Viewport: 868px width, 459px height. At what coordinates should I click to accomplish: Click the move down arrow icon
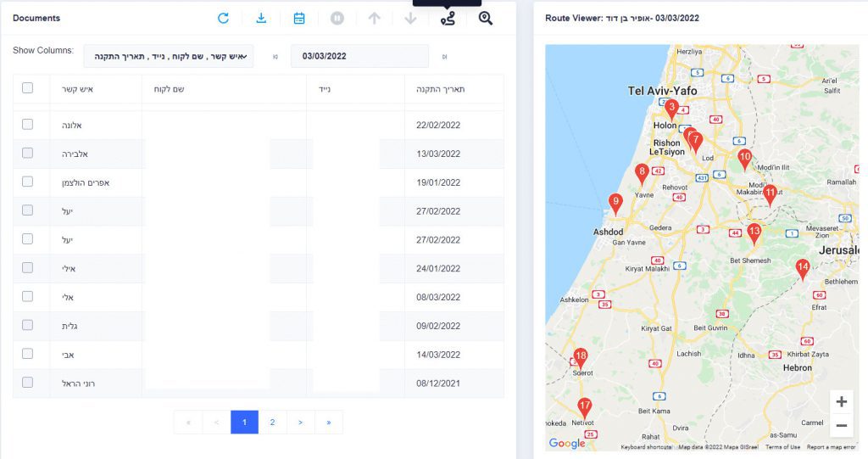[x=410, y=18]
